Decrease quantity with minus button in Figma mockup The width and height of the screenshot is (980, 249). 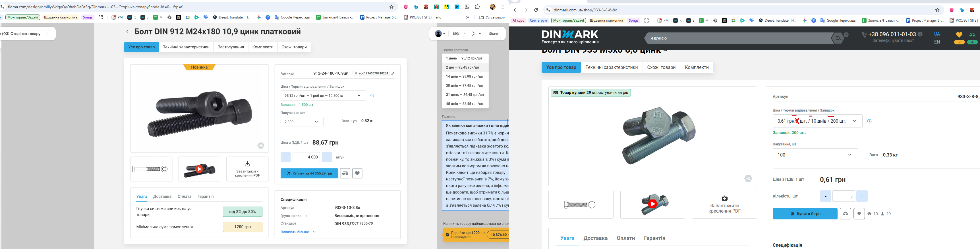coord(285,157)
